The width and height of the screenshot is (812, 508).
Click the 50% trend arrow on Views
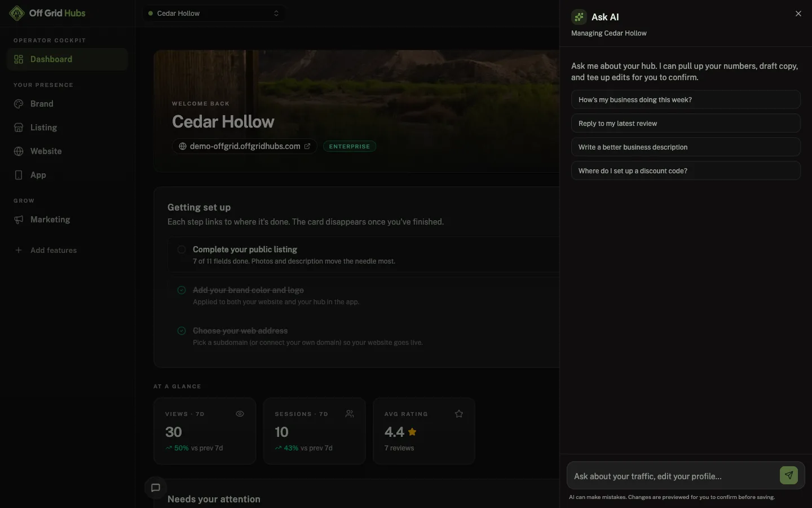point(169,448)
